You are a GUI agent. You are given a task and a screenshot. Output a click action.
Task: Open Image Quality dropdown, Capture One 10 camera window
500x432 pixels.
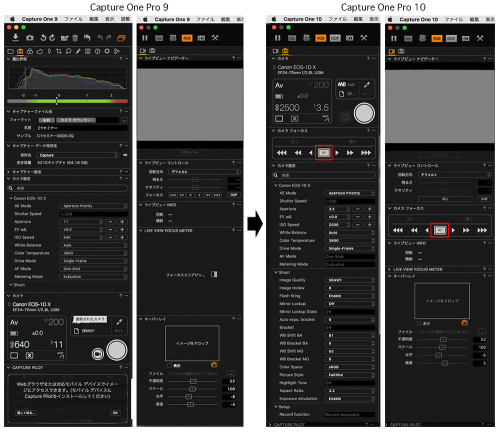pos(350,280)
